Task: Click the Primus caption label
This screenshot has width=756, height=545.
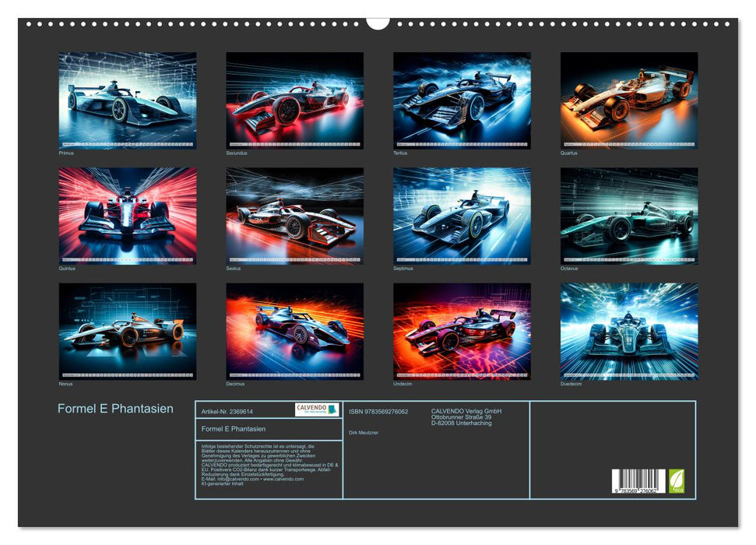Action: pos(66,153)
